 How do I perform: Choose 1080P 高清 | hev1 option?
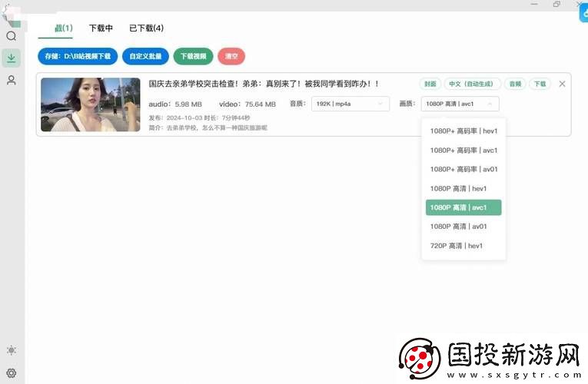pyautogui.click(x=463, y=188)
